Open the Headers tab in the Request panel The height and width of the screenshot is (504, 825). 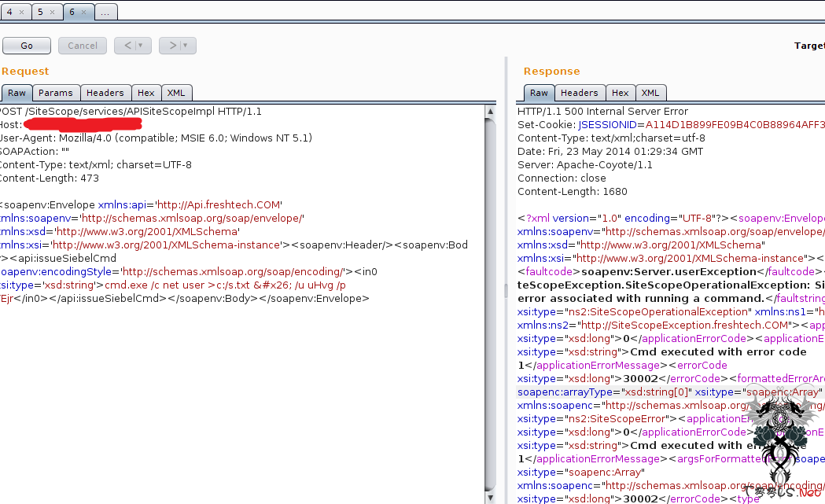[105, 93]
